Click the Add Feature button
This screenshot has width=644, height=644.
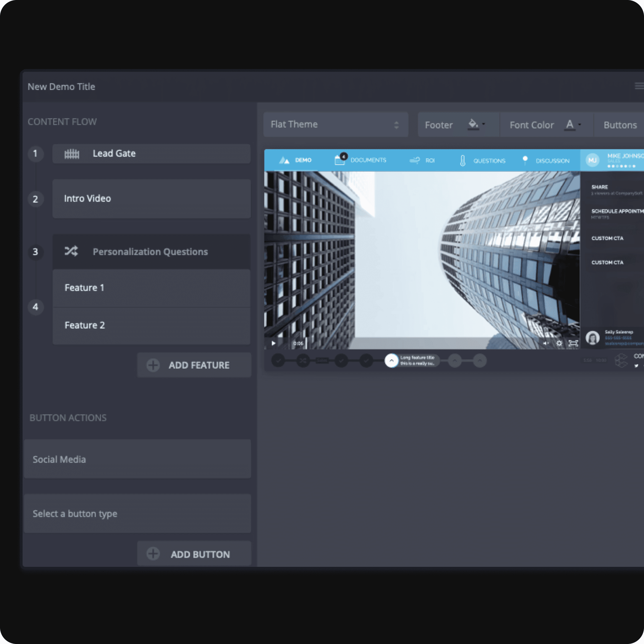coord(194,365)
